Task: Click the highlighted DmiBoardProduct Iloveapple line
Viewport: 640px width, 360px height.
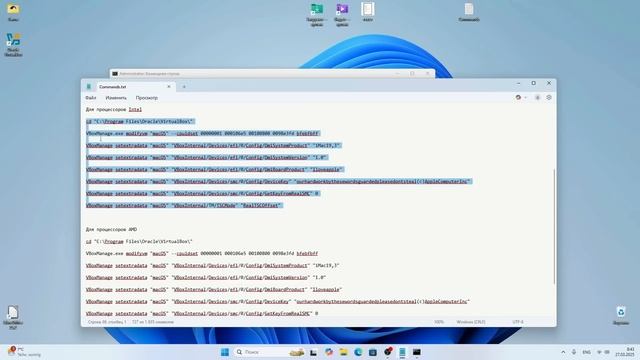Action: click(x=215, y=169)
